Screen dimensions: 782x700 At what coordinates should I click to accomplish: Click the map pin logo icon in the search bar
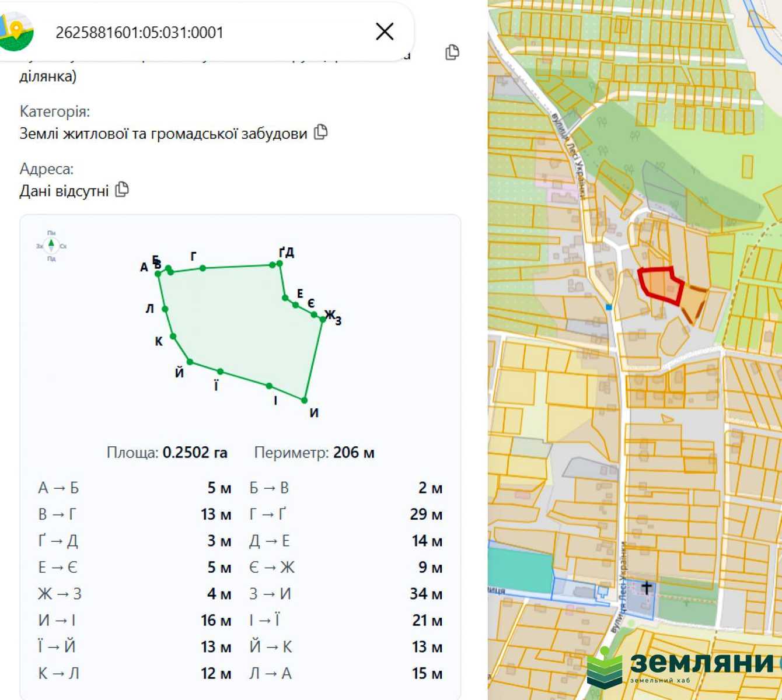pos(15,32)
